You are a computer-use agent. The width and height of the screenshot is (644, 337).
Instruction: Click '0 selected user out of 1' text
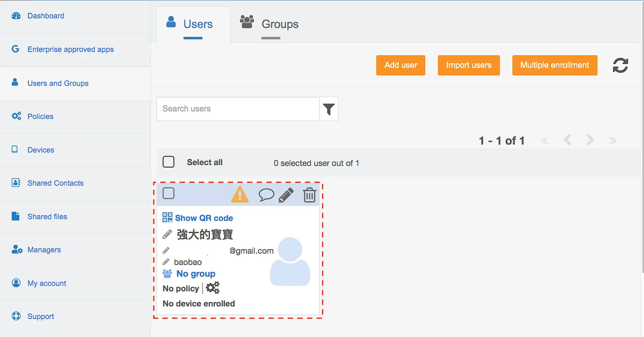[x=316, y=163]
